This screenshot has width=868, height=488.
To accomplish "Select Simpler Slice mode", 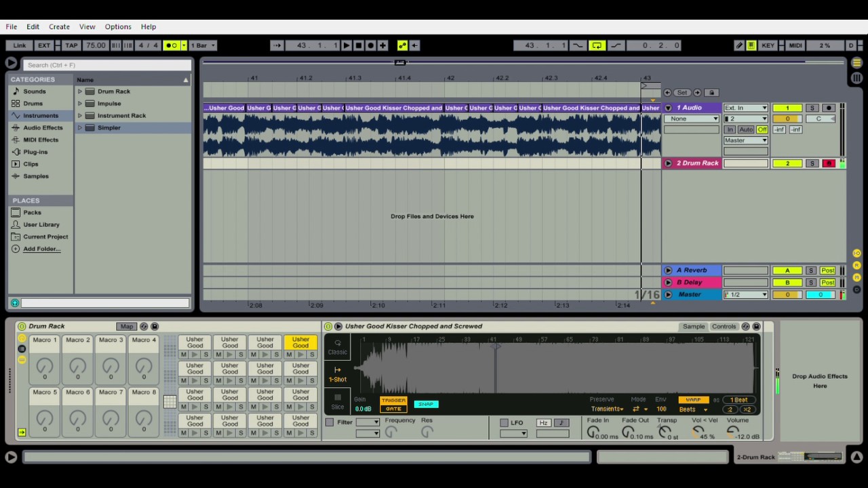I will [338, 402].
